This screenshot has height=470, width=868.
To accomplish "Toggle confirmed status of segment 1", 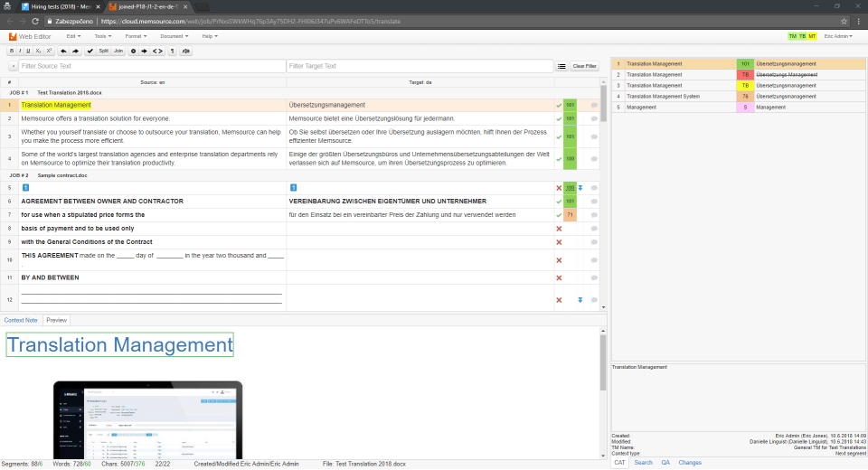I will (559, 105).
